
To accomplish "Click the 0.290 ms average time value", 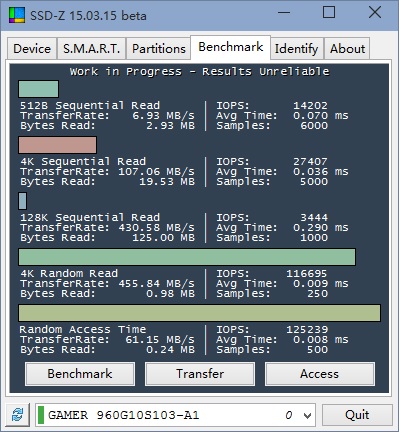I will [x=321, y=228].
